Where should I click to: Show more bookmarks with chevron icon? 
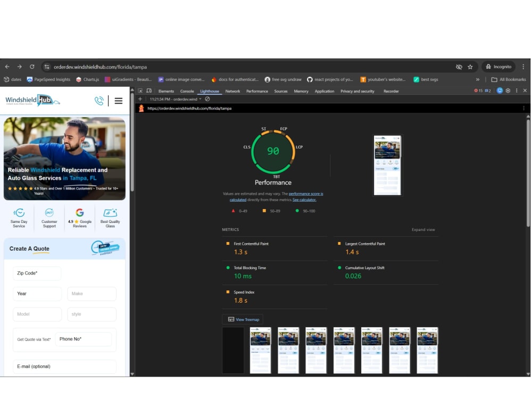(x=478, y=79)
